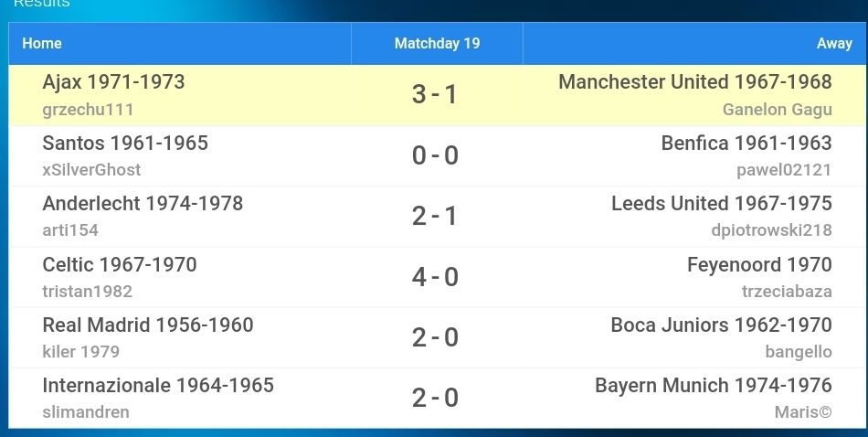Viewport: 868px width, 437px height.
Task: Select the 3 - 1 match score
Action: coord(435,95)
